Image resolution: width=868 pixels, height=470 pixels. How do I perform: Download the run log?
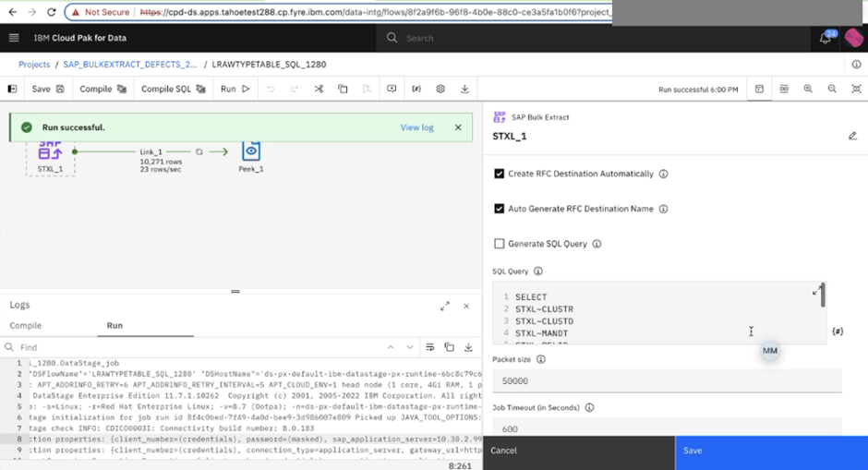pos(468,347)
